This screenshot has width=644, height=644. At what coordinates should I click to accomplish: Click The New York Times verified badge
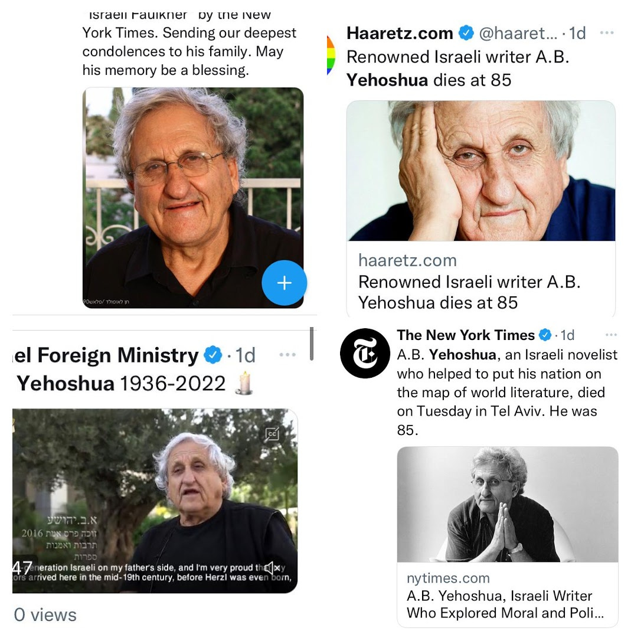[x=545, y=335]
